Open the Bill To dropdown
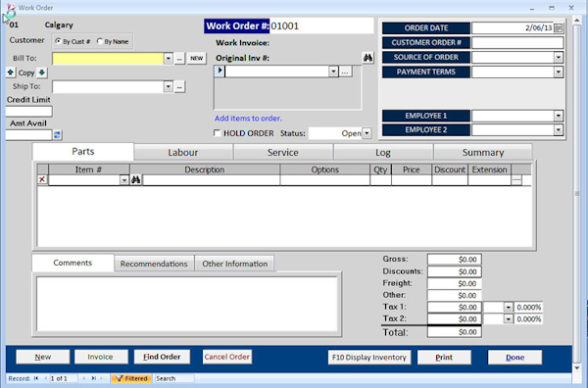Image resolution: width=588 pixels, height=388 pixels. [x=168, y=58]
